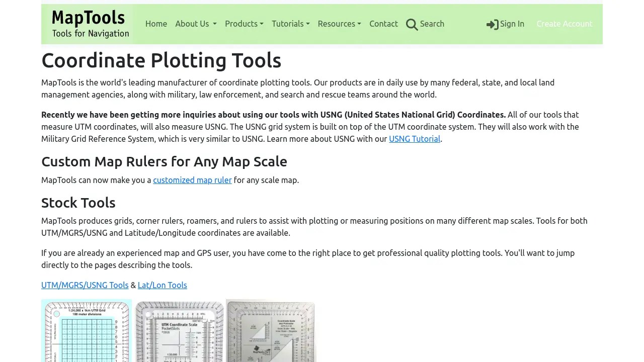644x362 pixels.
Task: Click Create Account
Action: (x=565, y=24)
